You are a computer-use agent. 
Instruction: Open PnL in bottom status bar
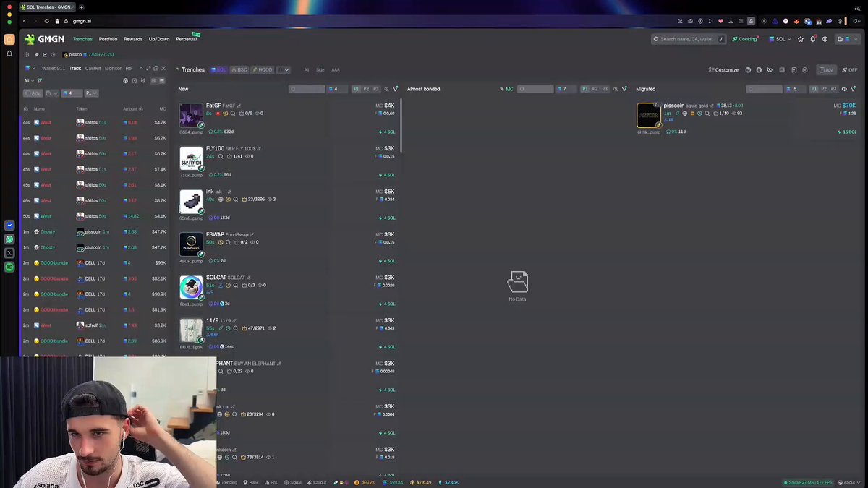[x=273, y=482]
